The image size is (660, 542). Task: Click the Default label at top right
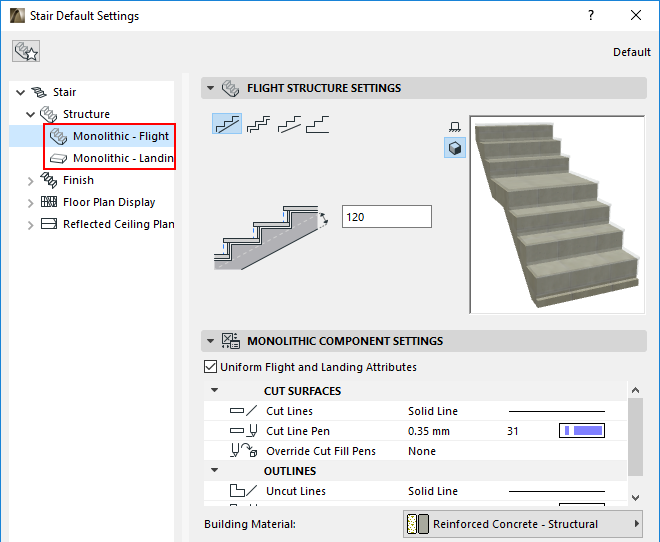coord(631,52)
